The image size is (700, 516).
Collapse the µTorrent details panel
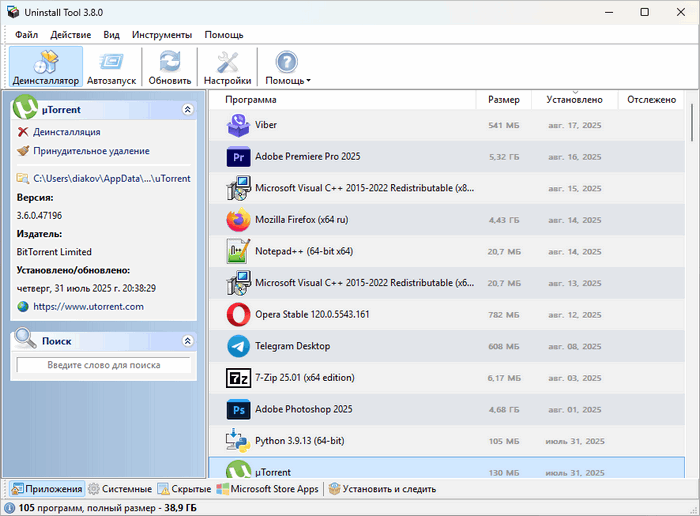[187, 110]
